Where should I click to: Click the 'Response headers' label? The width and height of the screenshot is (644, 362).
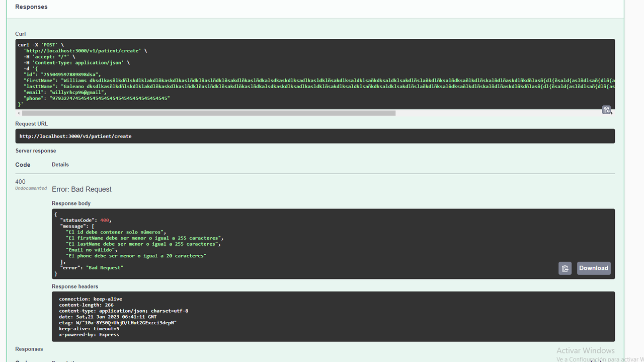[x=75, y=286]
